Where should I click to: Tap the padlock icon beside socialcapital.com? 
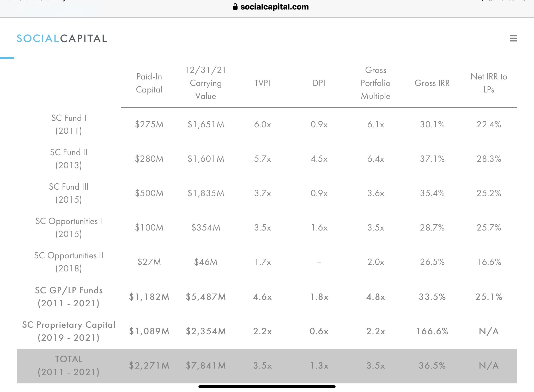pyautogui.click(x=235, y=7)
